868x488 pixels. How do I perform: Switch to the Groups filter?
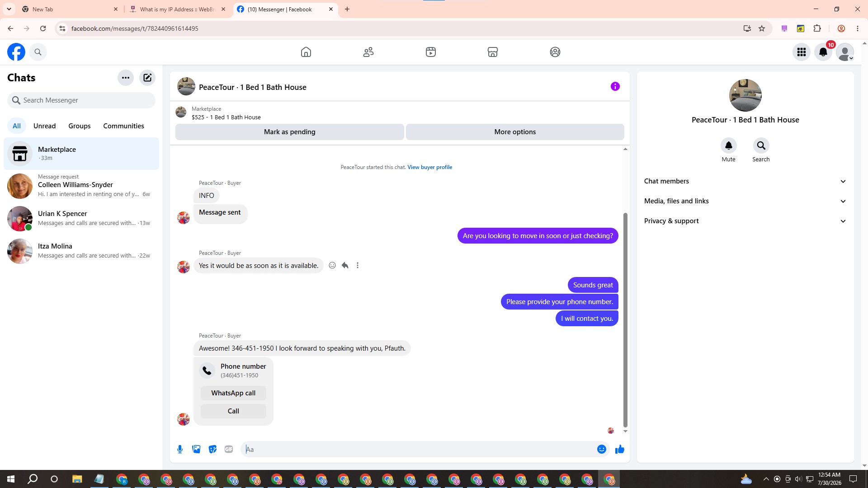pos(80,126)
